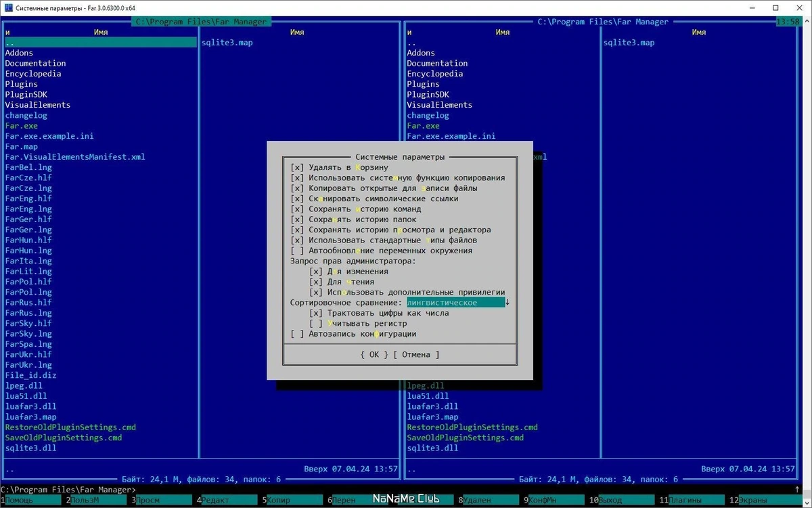
Task: Select sqlite3.map in left panel second column
Action: [x=227, y=42]
